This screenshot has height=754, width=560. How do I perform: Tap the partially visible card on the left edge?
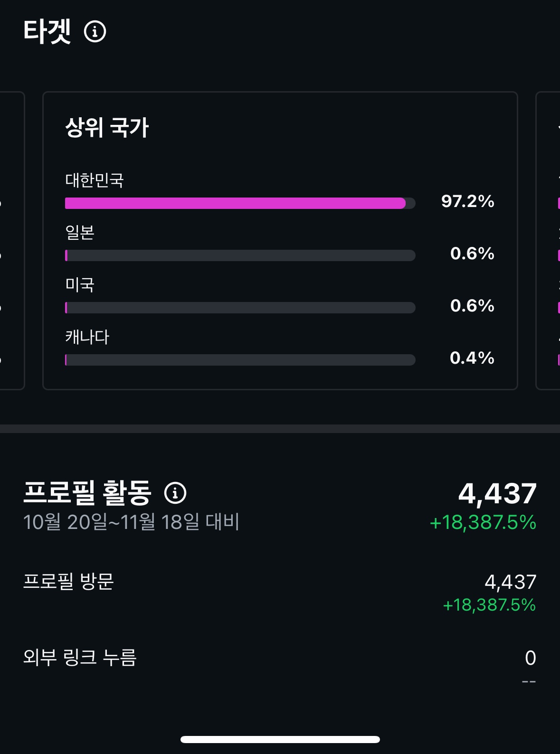click(x=11, y=240)
